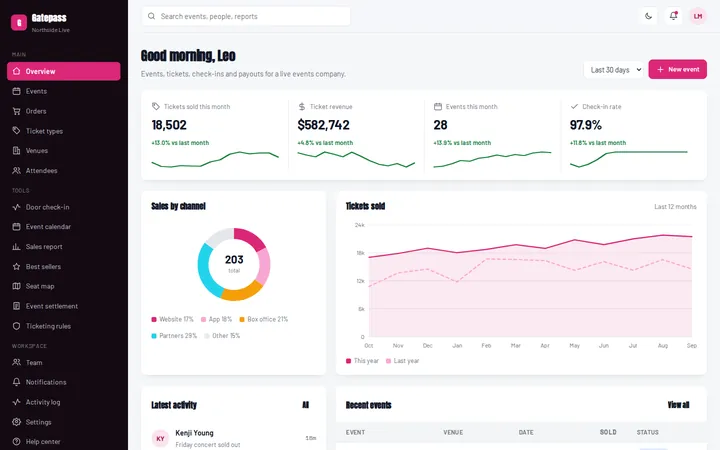This screenshot has height=450, width=720.
Task: Click the 18,502 tickets sold value
Action: 169,125
